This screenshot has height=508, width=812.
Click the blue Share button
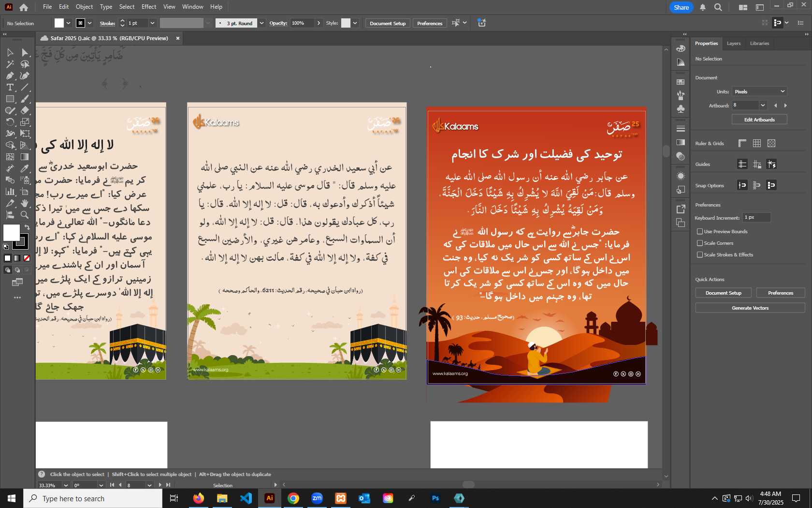pos(681,7)
